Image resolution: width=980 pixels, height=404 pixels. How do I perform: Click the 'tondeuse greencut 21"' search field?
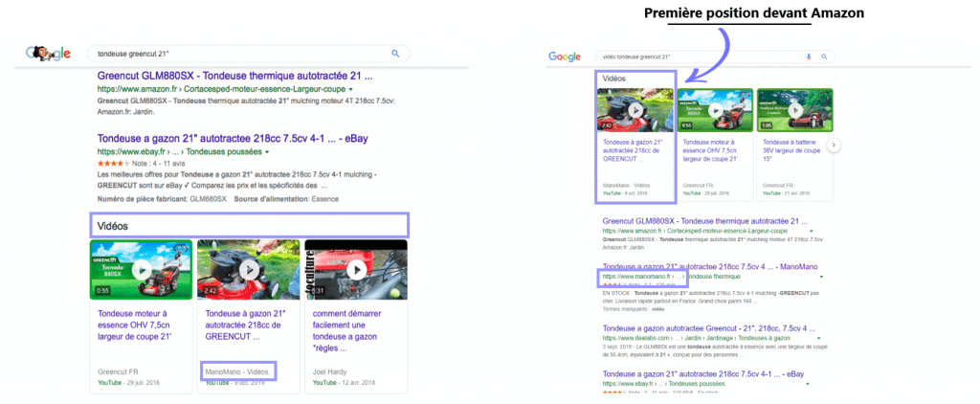pyautogui.click(x=249, y=54)
